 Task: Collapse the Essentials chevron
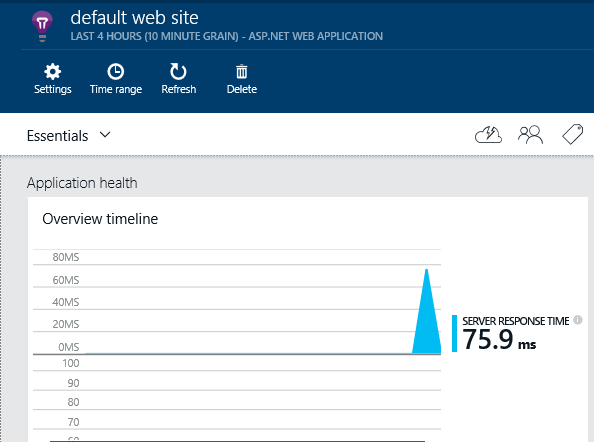(105, 135)
